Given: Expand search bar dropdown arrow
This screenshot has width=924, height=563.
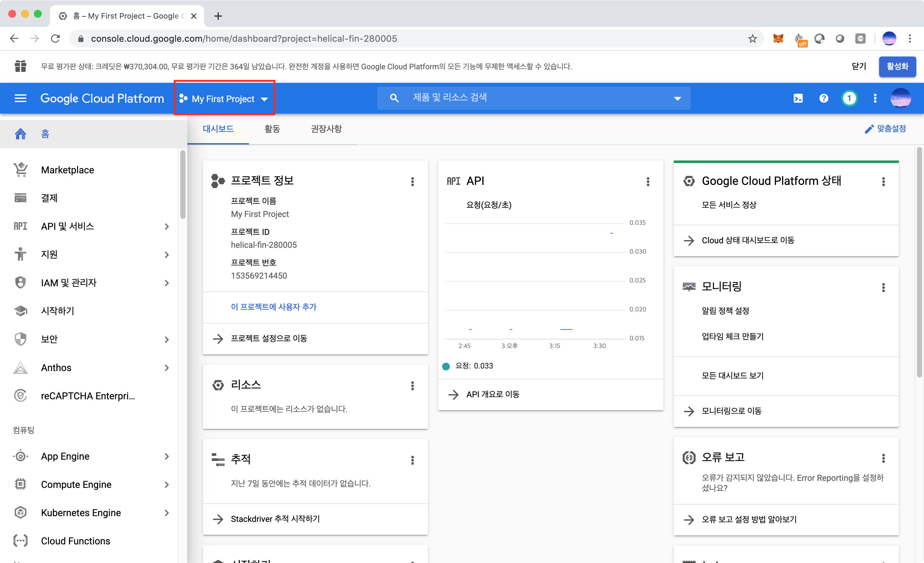Looking at the screenshot, I should click(x=677, y=99).
